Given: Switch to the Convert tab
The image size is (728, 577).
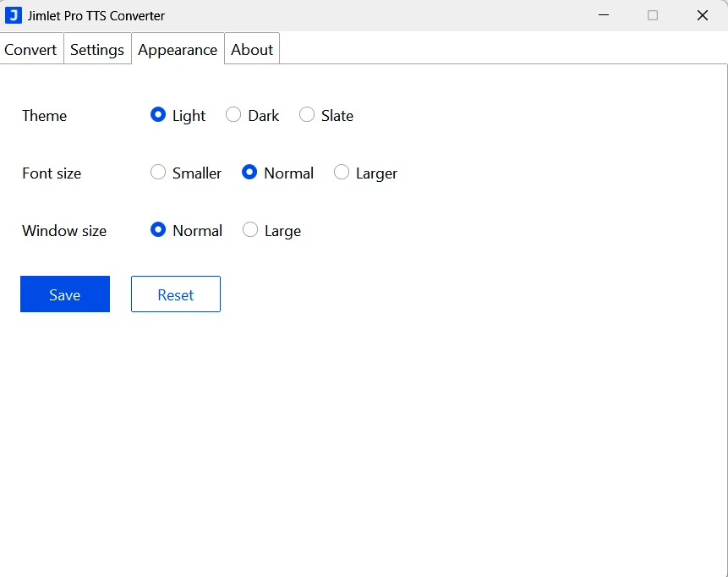Looking at the screenshot, I should point(30,49).
